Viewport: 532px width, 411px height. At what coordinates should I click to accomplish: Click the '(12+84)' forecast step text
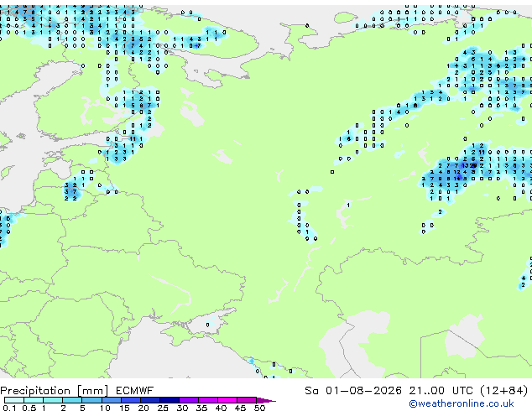point(504,391)
